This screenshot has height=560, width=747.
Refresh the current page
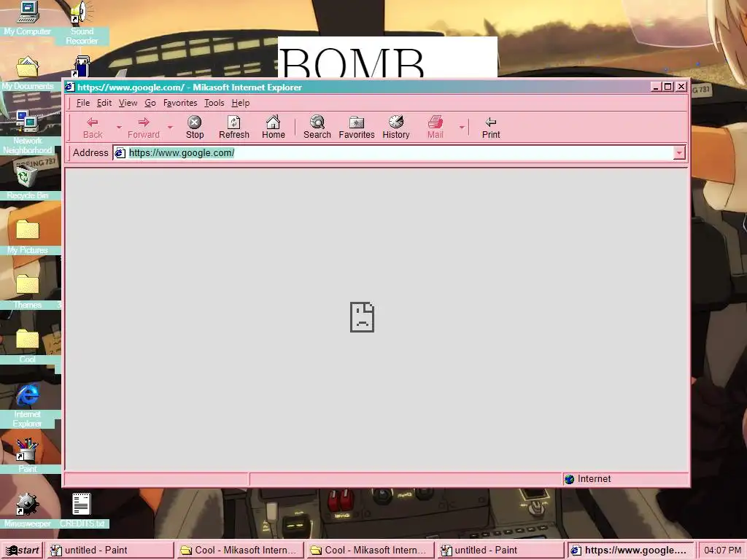[234, 127]
